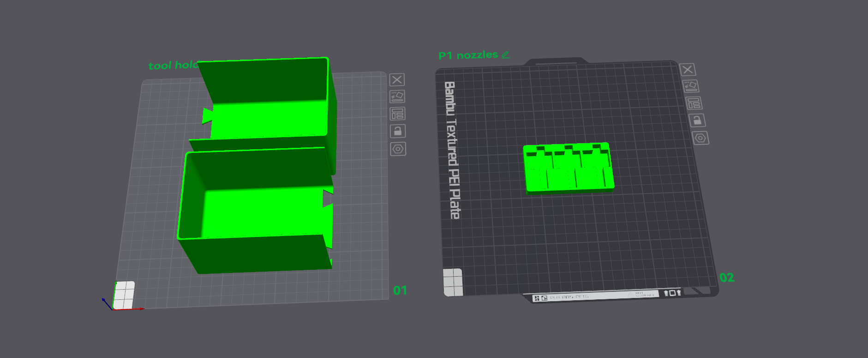This screenshot has width=868, height=358.
Task: Remove all objects on plate 02
Action: pos(688,70)
